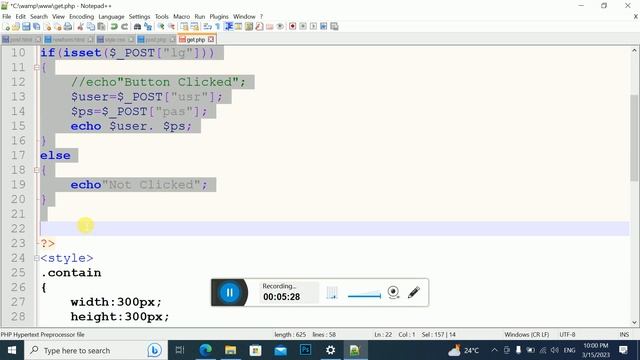Open the Language menu

click(111, 16)
